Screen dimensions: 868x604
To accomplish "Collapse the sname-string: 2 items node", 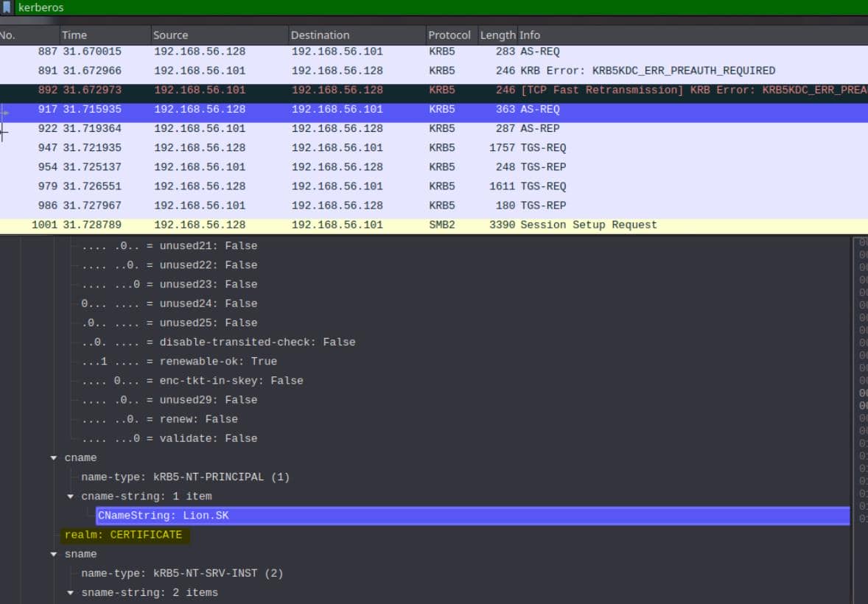I will 70,593.
